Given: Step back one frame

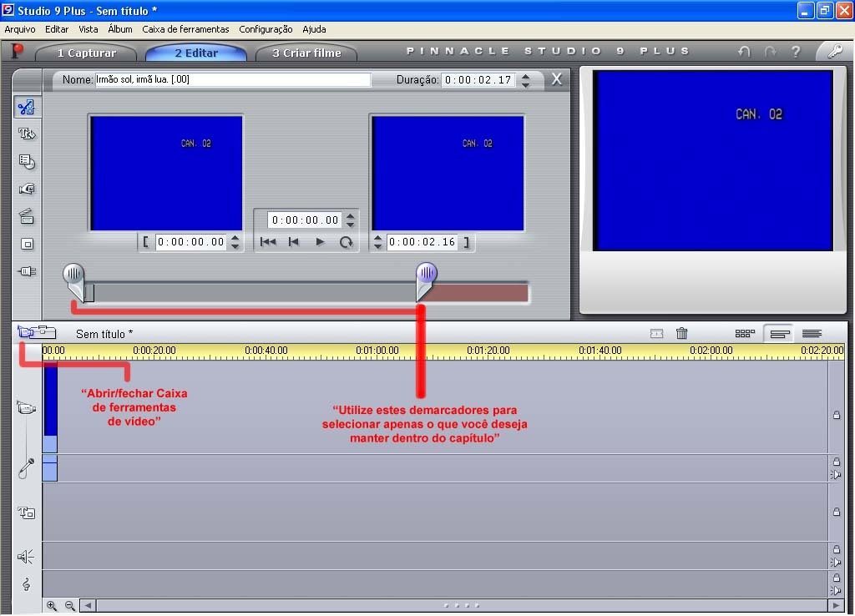Looking at the screenshot, I should (x=293, y=241).
